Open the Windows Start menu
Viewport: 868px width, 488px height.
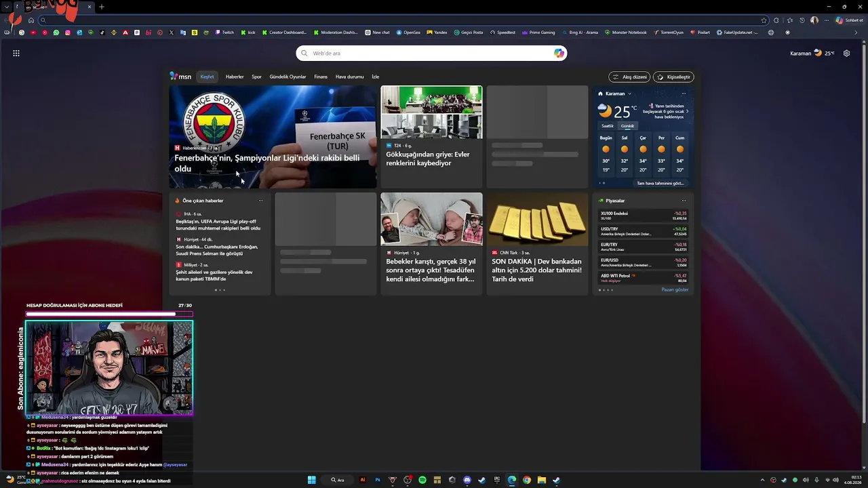point(312,480)
